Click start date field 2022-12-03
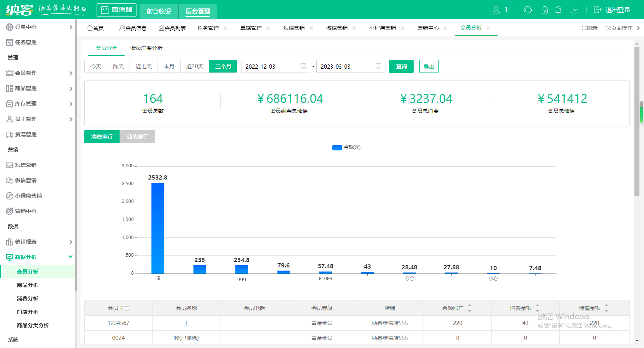 (275, 66)
